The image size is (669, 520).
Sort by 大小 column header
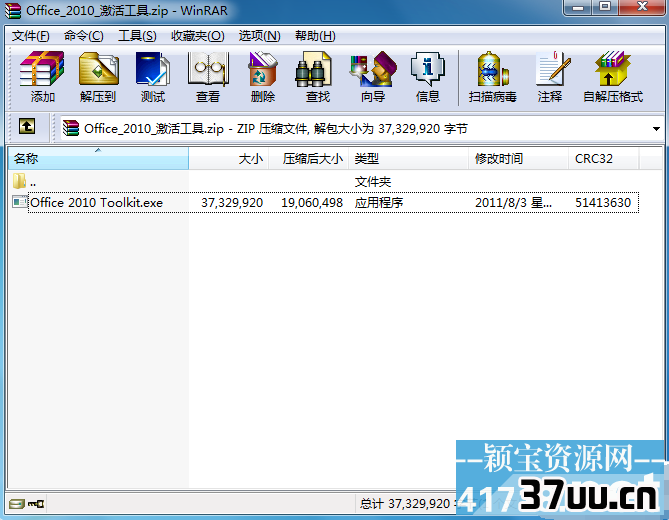229,159
